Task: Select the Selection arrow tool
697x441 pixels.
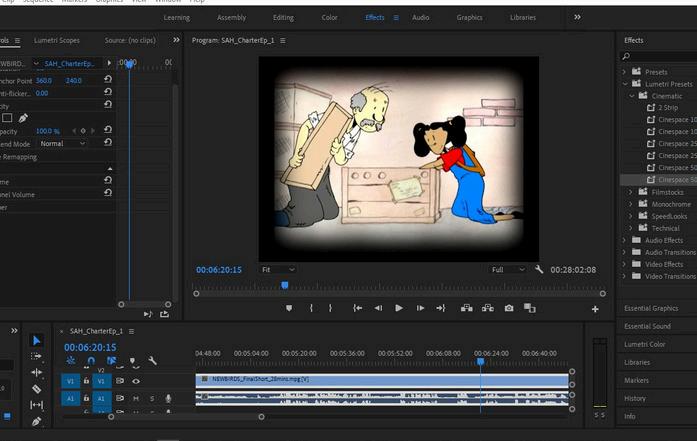Action: coord(36,340)
